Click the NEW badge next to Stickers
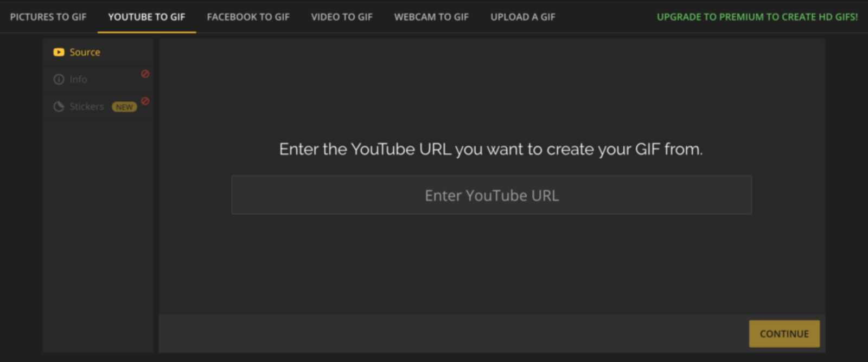868x362 pixels. (x=124, y=107)
